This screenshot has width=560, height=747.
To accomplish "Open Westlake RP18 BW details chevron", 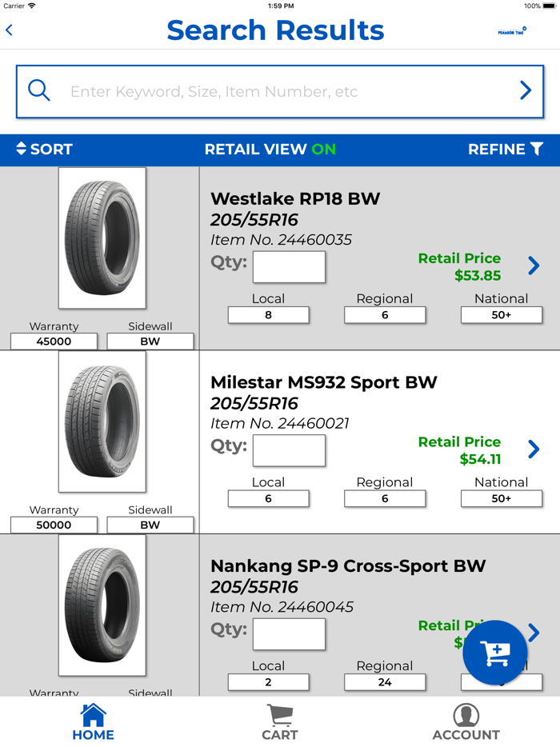I will click(534, 266).
